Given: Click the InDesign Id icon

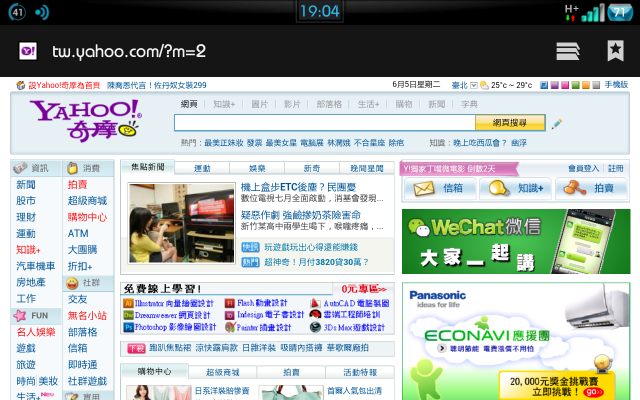Looking at the screenshot, I should 230,315.
